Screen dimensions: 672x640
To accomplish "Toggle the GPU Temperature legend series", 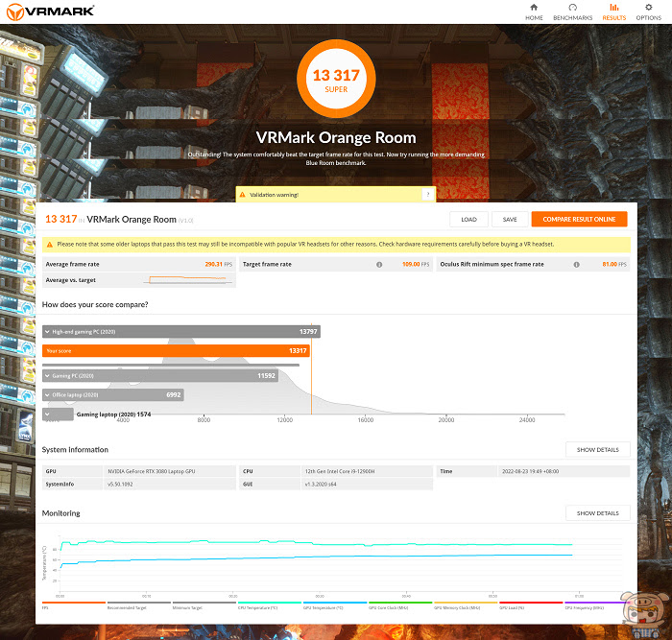I will click(335, 605).
